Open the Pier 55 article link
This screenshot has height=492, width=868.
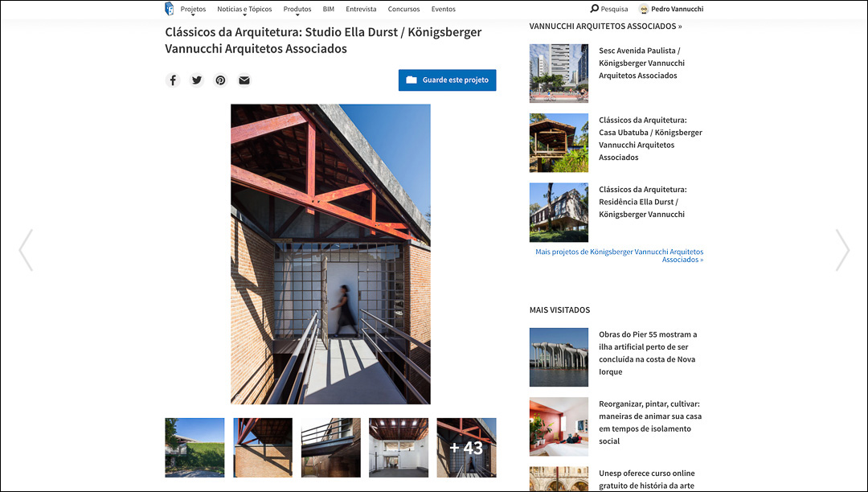648,353
